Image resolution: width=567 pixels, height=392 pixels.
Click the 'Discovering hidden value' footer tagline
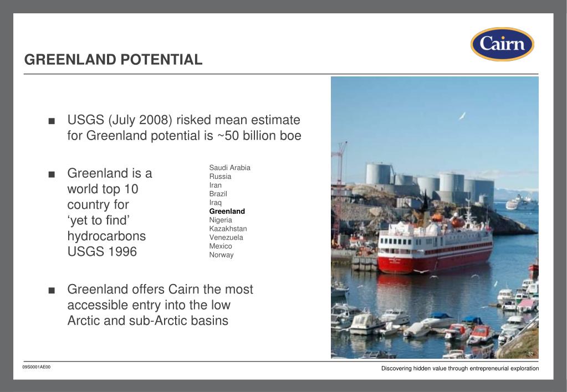(x=460, y=369)
